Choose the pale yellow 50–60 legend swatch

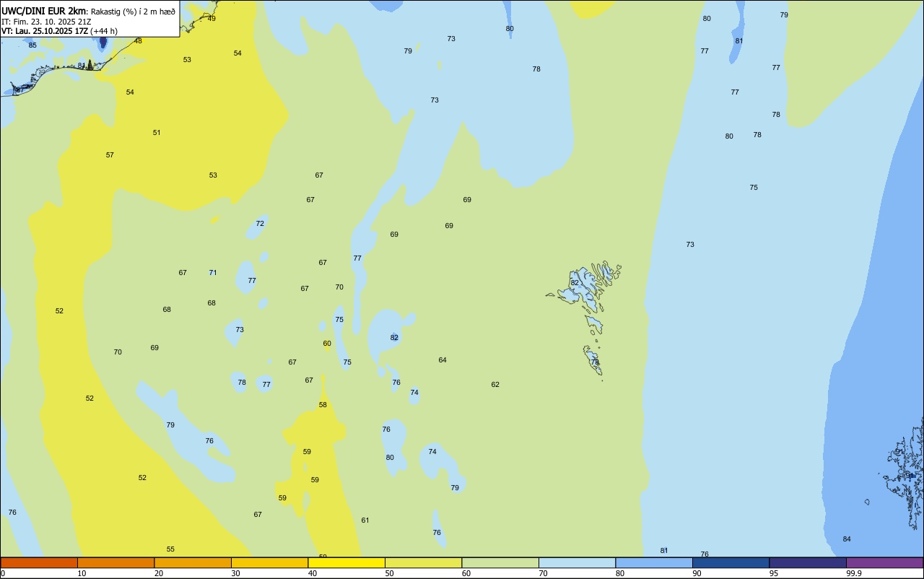423,562
